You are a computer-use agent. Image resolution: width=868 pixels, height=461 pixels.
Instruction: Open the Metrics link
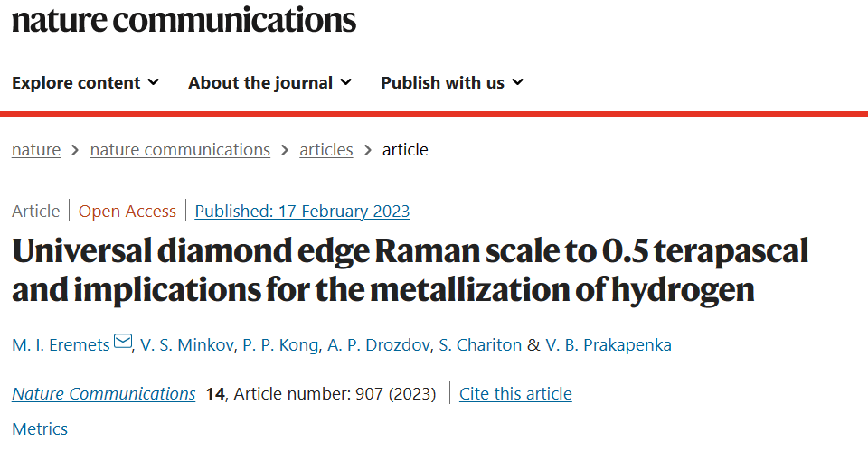click(40, 428)
